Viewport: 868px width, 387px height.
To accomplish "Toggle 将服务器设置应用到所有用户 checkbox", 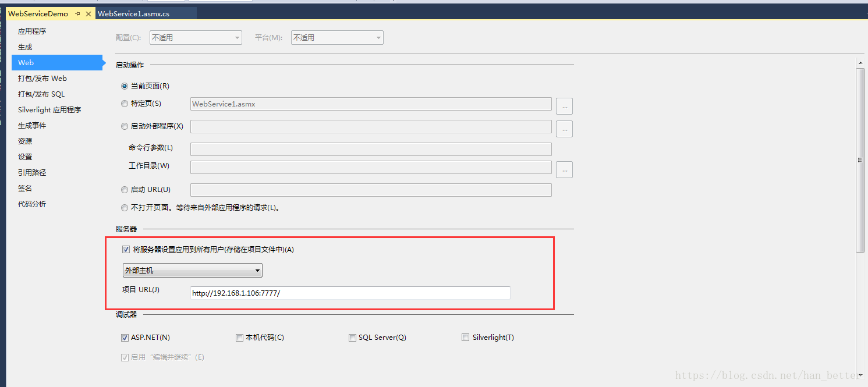I will (126, 250).
